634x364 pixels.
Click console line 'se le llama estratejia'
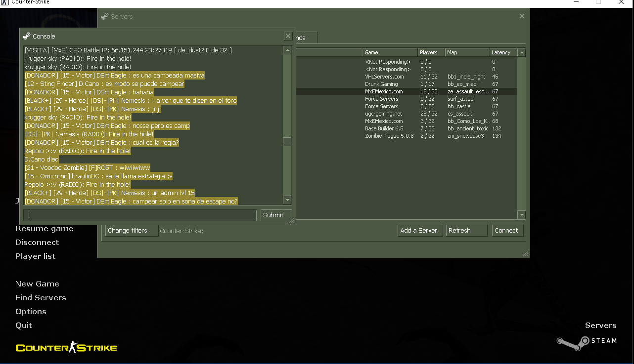[98, 176]
